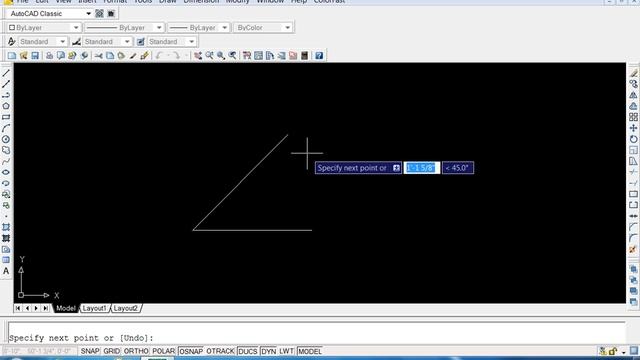Select the Arc tool
The height and width of the screenshot is (360, 640).
6,129
